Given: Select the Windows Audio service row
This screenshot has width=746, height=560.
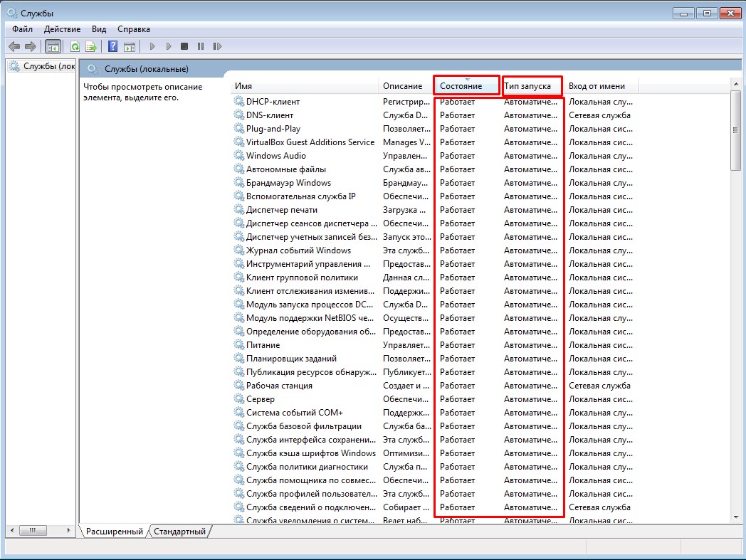Looking at the screenshot, I should click(433, 156).
